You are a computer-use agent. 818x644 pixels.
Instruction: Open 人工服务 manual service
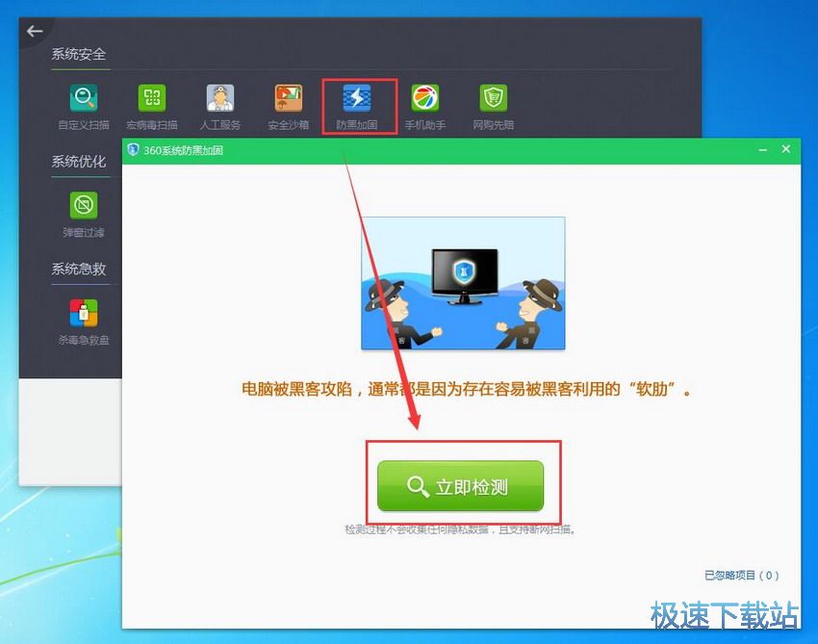pyautogui.click(x=220, y=107)
